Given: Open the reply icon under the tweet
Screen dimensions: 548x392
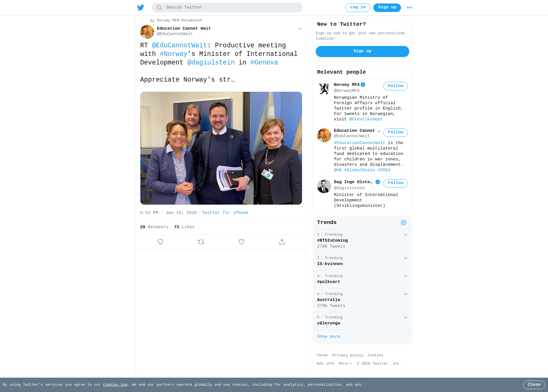Looking at the screenshot, I should (160, 242).
